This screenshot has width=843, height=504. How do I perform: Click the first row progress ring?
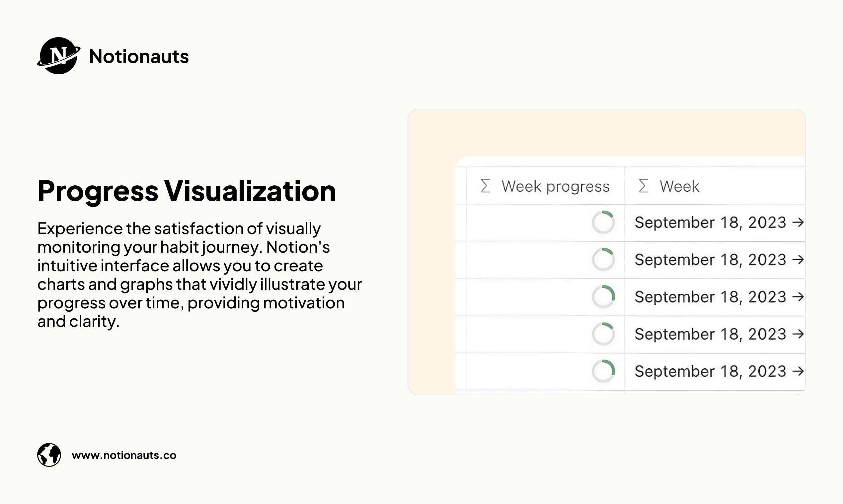[603, 222]
